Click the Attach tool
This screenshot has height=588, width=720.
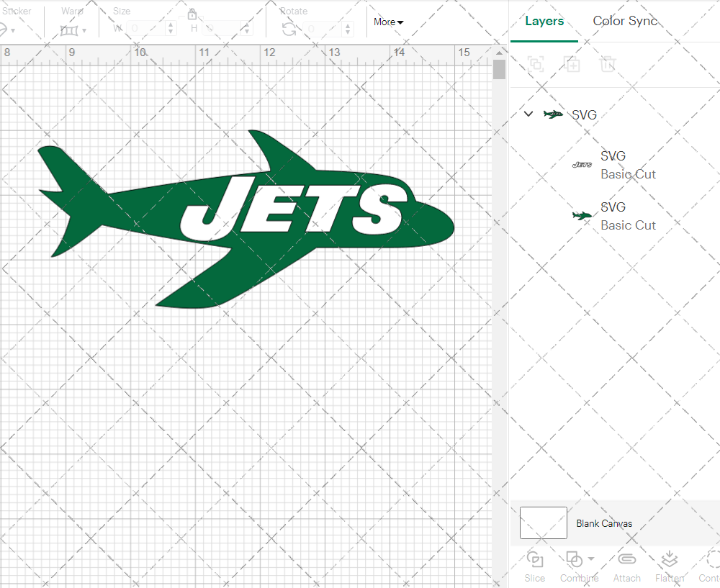click(627, 567)
